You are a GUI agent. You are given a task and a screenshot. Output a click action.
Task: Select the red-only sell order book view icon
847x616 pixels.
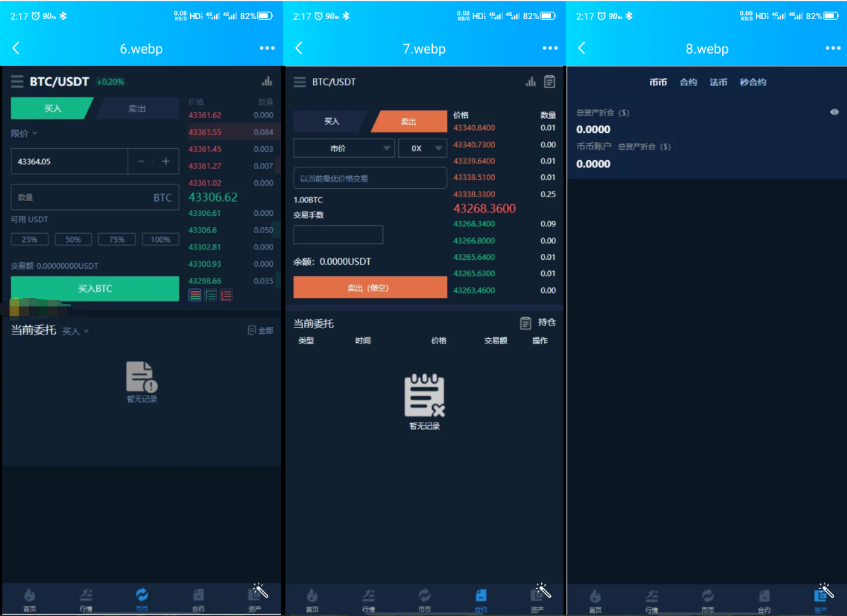click(x=227, y=295)
